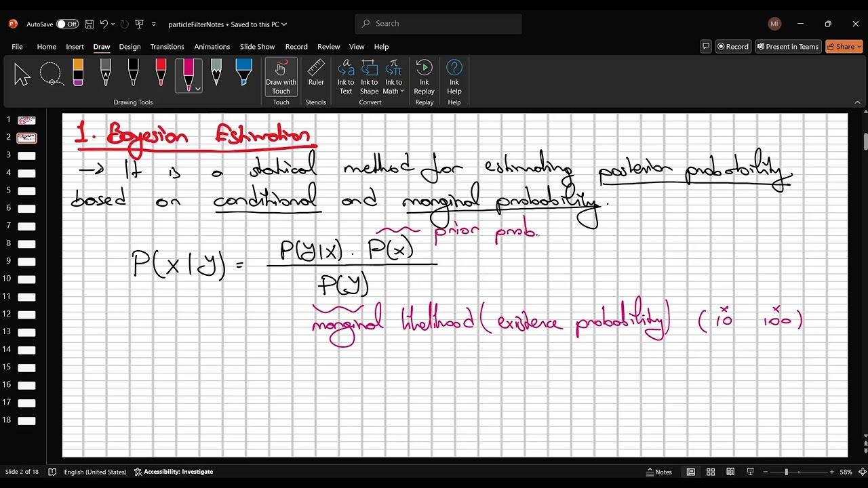Choose the blue highlighter tool
Image resolution: width=868 pixels, height=488 pixels.
(243, 73)
